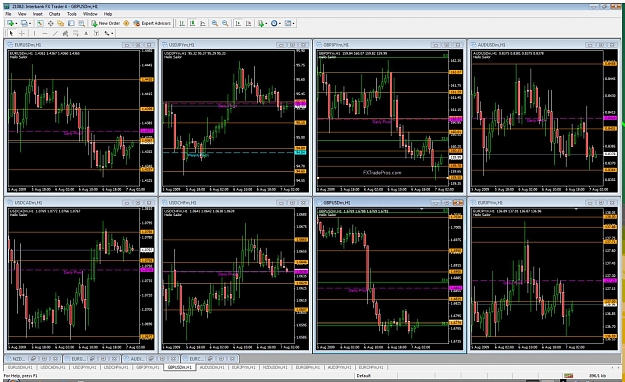Select the equidistant channel tool
Screen dimensions: 625x382
tap(65, 33)
